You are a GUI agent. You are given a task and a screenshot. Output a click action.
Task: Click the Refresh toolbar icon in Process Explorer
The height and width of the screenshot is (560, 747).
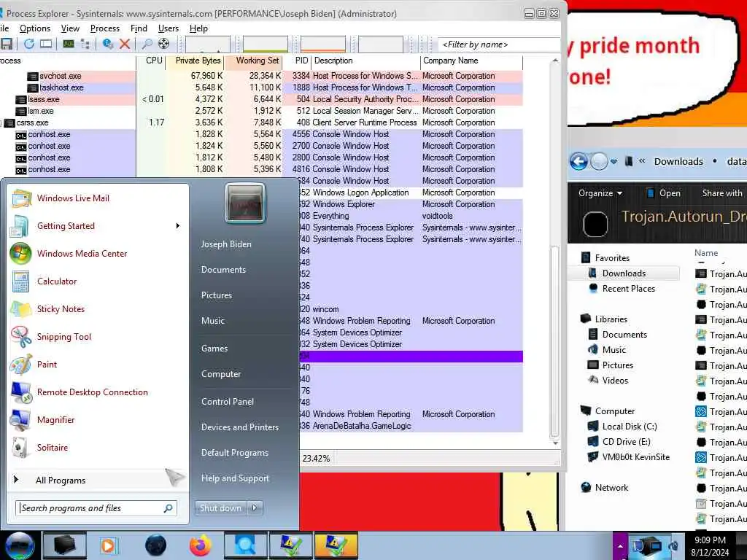tap(29, 44)
